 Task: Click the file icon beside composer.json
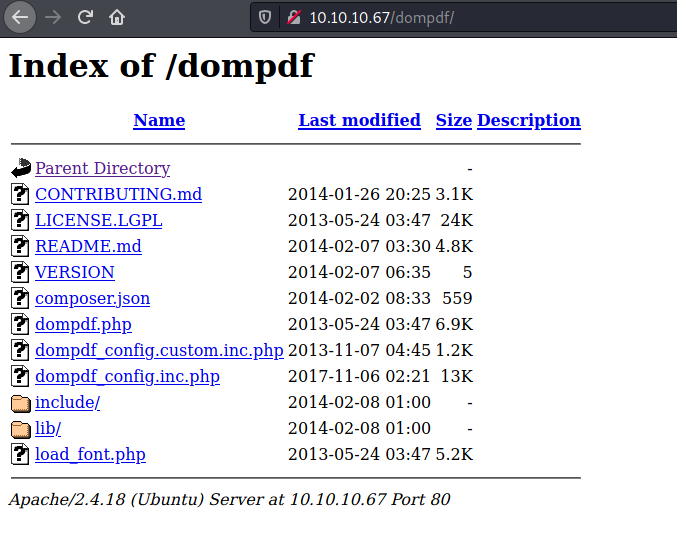(20, 298)
